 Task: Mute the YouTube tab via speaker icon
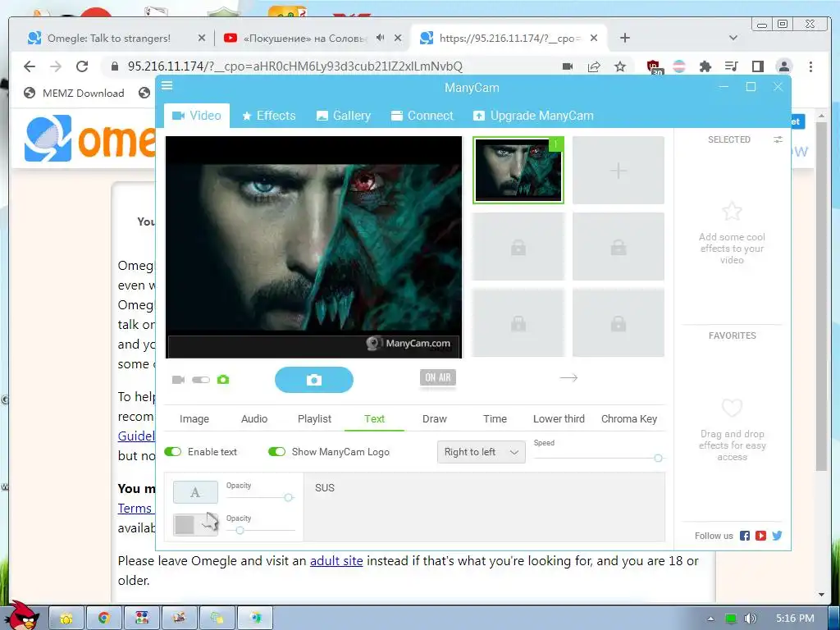click(380, 38)
